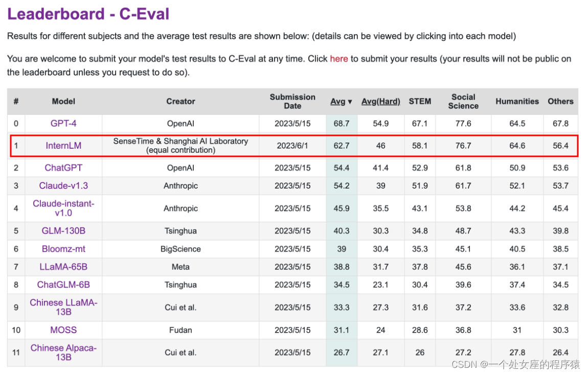Click the Others column header
Screen dimensions: 588x374
(x=560, y=101)
